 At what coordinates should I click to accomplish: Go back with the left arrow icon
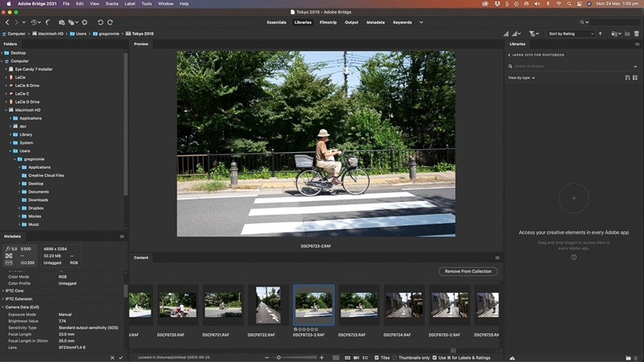click(7, 23)
